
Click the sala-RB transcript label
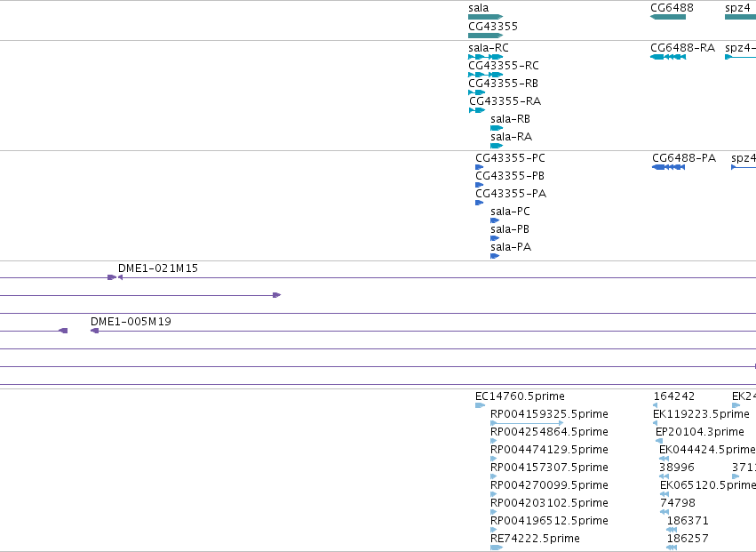pyautogui.click(x=510, y=119)
